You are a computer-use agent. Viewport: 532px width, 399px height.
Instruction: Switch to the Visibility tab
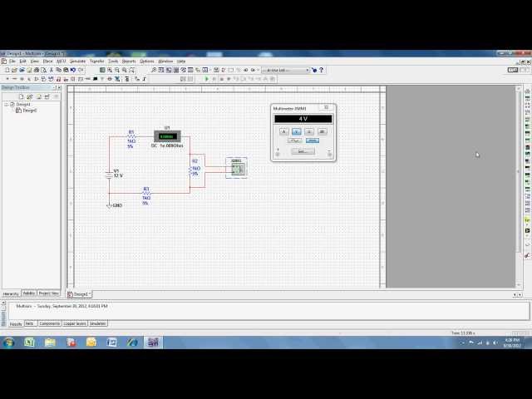pyautogui.click(x=29, y=293)
